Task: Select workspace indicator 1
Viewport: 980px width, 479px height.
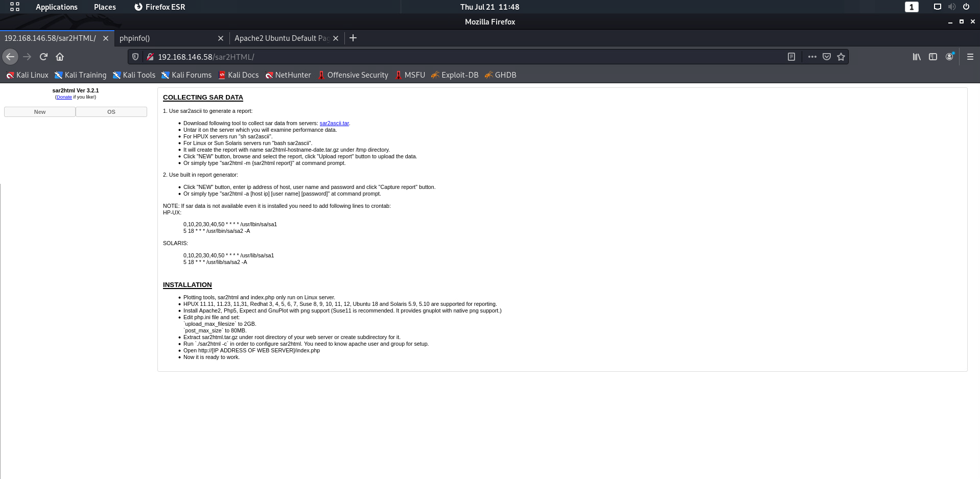Action: click(912, 7)
